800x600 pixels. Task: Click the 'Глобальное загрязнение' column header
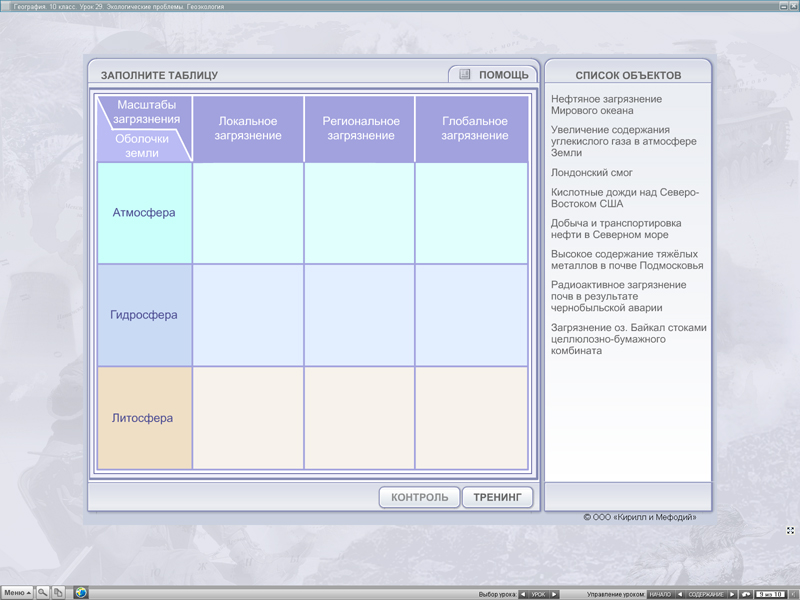(x=471, y=129)
